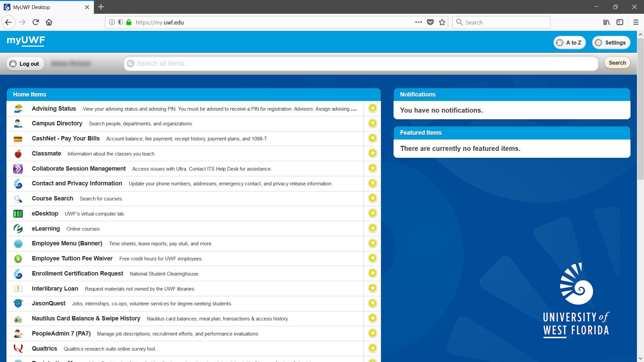The width and height of the screenshot is (644, 362).
Task: Focus the Search all items field
Action: (361, 63)
